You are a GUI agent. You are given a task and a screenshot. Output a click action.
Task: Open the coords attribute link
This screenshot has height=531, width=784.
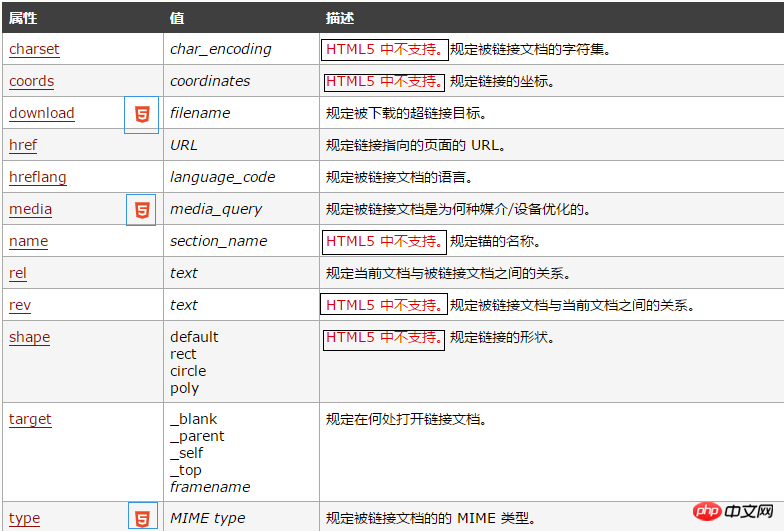[x=32, y=81]
